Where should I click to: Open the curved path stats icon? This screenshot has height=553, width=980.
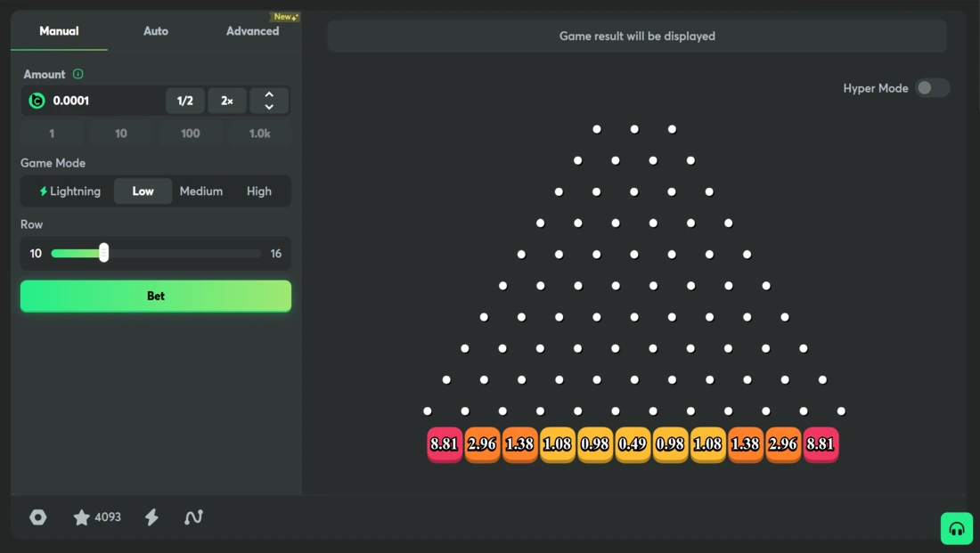pos(193,517)
